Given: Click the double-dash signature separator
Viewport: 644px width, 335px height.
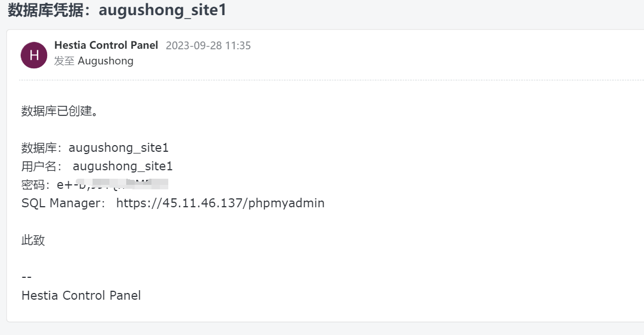Looking at the screenshot, I should click(26, 277).
